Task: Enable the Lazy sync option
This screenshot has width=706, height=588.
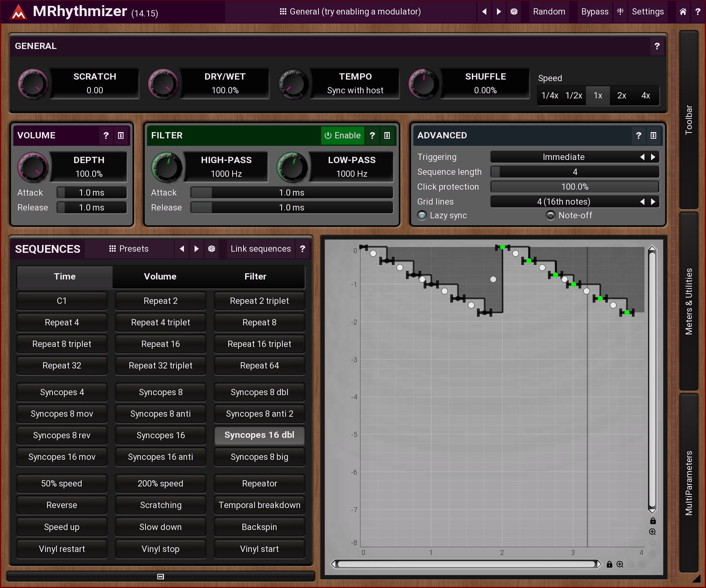Action: coord(422,216)
